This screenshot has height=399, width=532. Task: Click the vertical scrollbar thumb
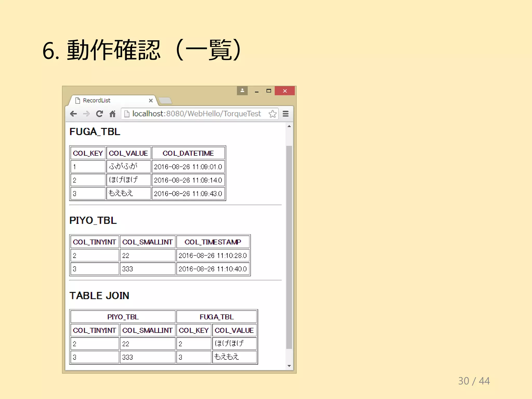tap(289, 247)
